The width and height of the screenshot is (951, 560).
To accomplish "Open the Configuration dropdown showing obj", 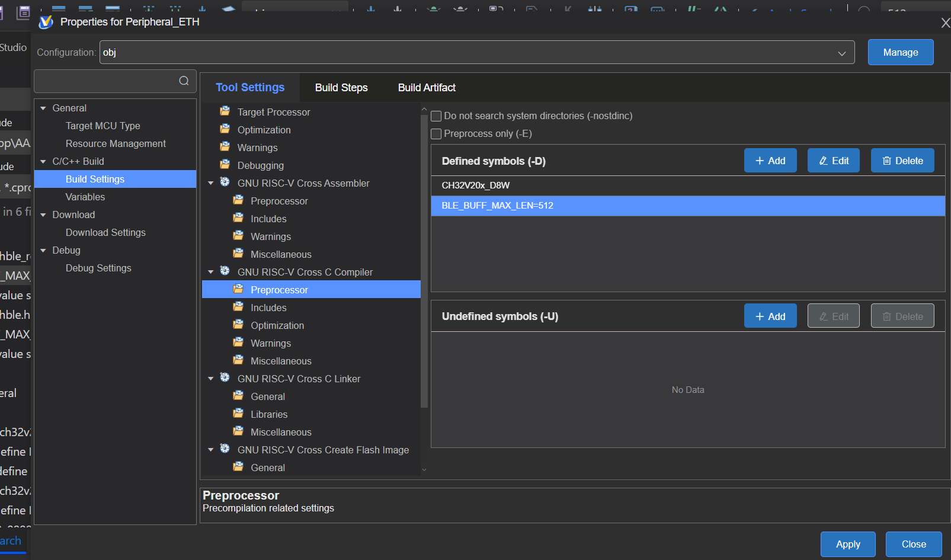I will coord(477,52).
